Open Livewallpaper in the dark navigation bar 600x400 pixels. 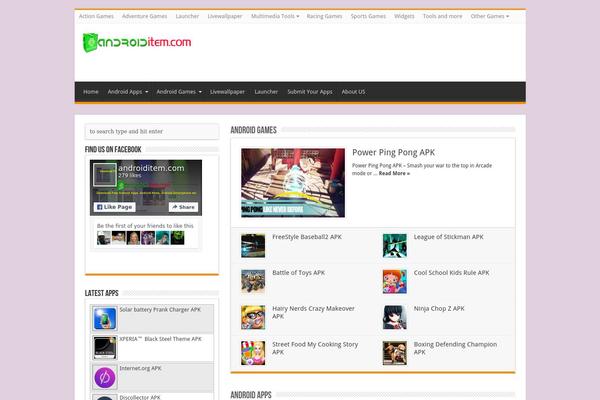(227, 92)
